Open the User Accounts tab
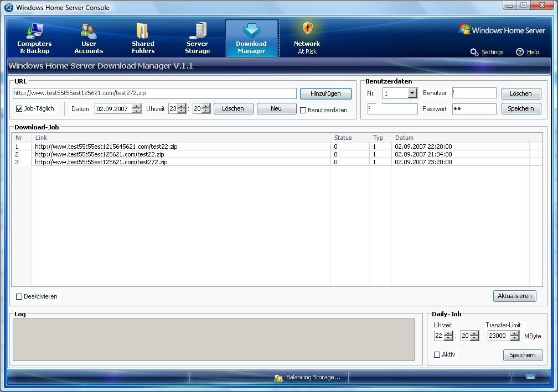The image size is (558, 392). 89,38
